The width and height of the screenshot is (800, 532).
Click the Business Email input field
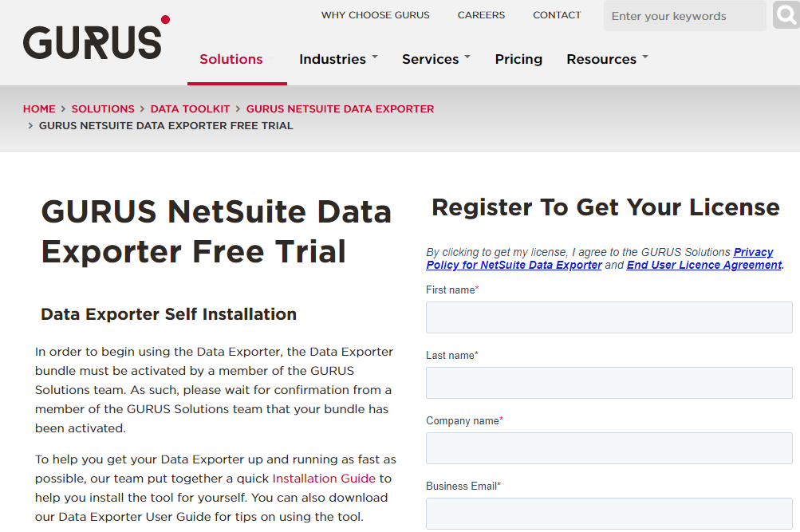[x=608, y=514]
